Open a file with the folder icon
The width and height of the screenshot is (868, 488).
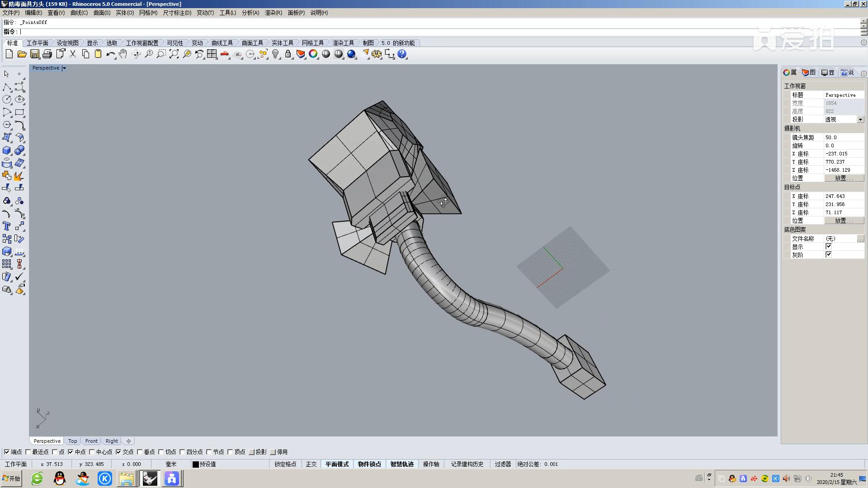pos(22,54)
